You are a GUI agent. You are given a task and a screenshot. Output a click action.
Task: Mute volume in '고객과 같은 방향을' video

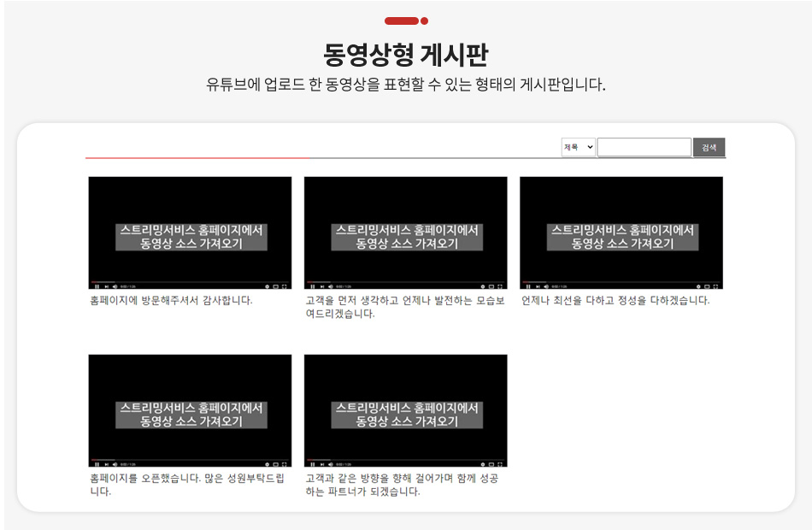point(331,464)
